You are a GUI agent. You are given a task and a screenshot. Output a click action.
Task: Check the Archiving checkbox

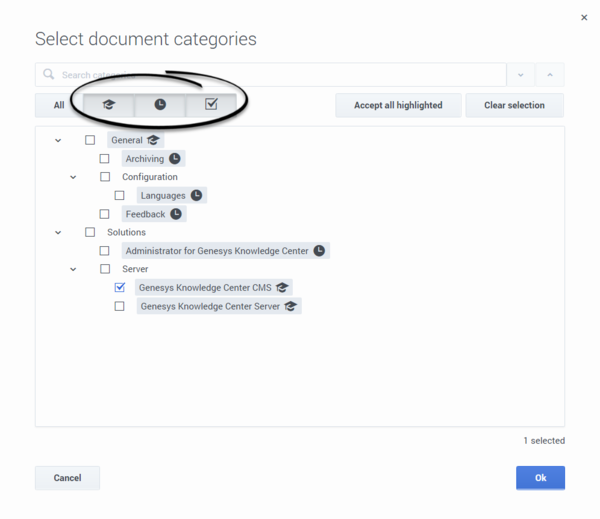click(104, 158)
